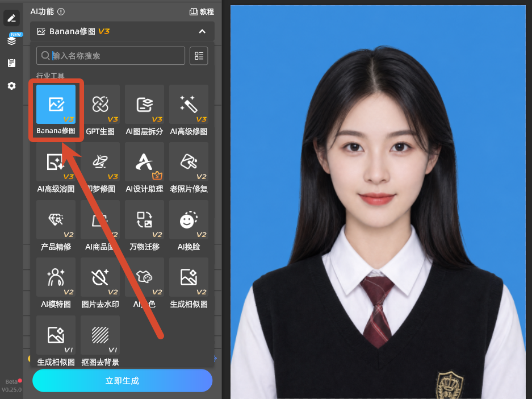The width and height of the screenshot is (532, 399).
Task: Click the 立即生成 generate button
Action: point(123,381)
